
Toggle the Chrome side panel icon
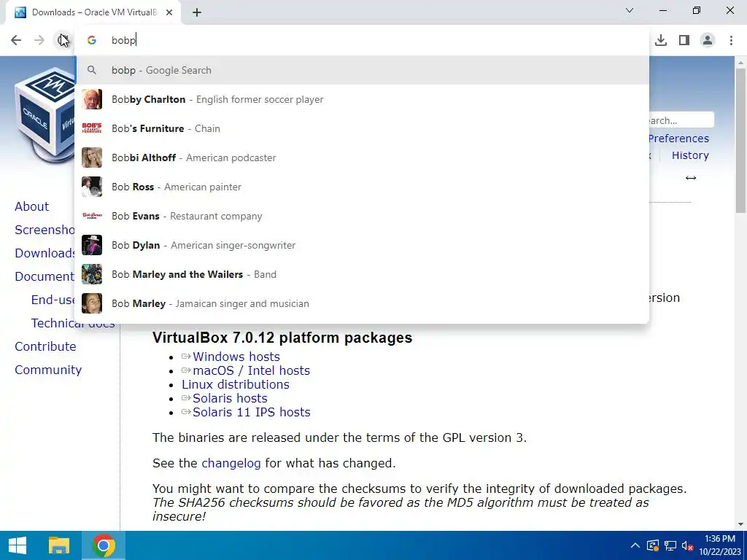click(684, 41)
